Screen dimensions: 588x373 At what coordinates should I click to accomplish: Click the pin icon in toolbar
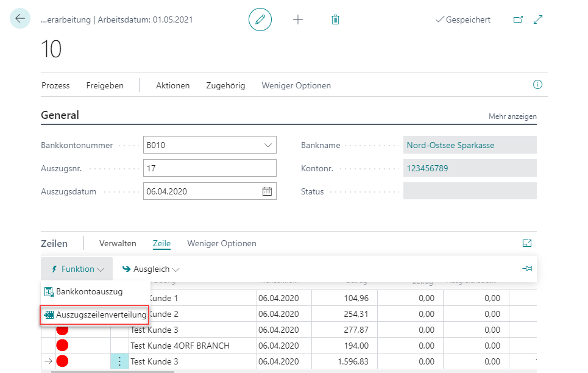click(x=527, y=269)
